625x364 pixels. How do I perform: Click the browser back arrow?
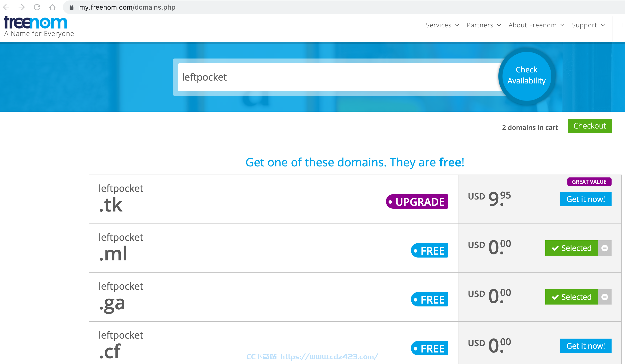click(6, 7)
